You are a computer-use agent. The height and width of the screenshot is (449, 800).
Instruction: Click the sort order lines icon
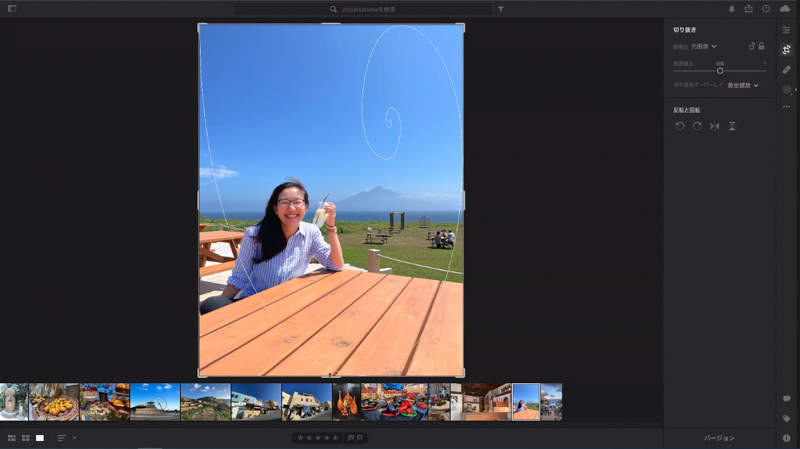coord(62,438)
